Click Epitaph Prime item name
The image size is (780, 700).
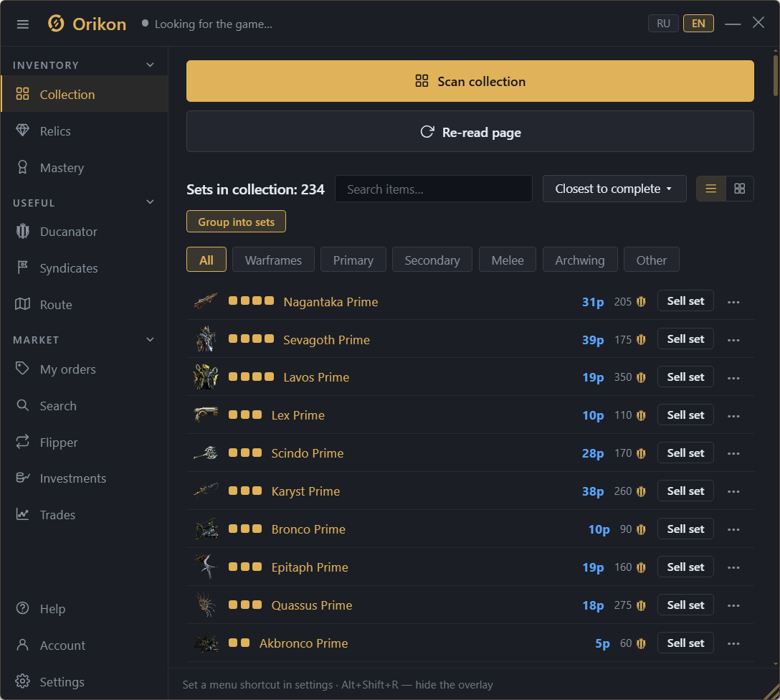[310, 567]
